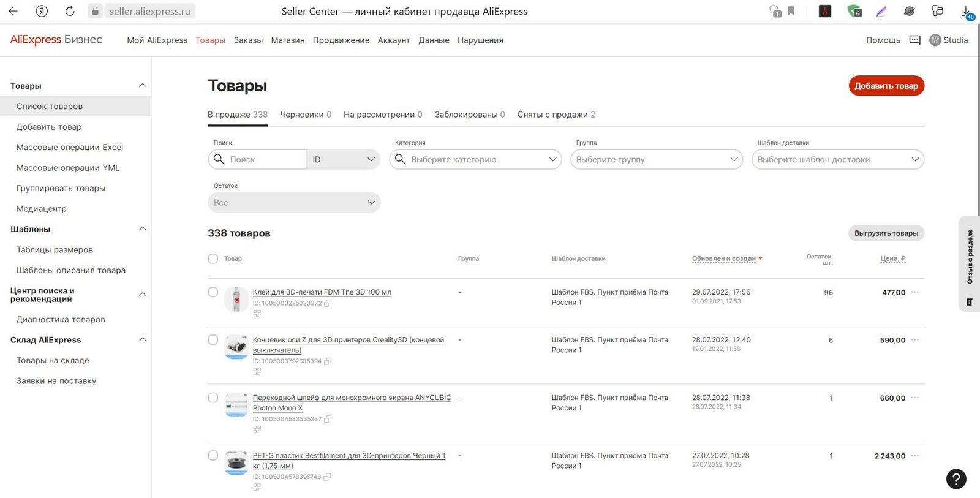
Task: Switch to the Заблокированы tab
Action: click(x=470, y=115)
